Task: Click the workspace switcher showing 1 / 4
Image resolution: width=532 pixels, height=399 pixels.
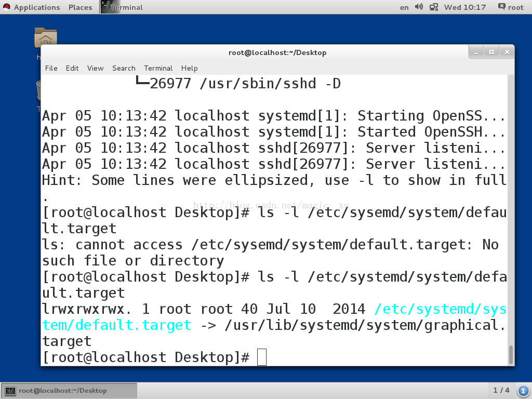Action: coord(501,390)
